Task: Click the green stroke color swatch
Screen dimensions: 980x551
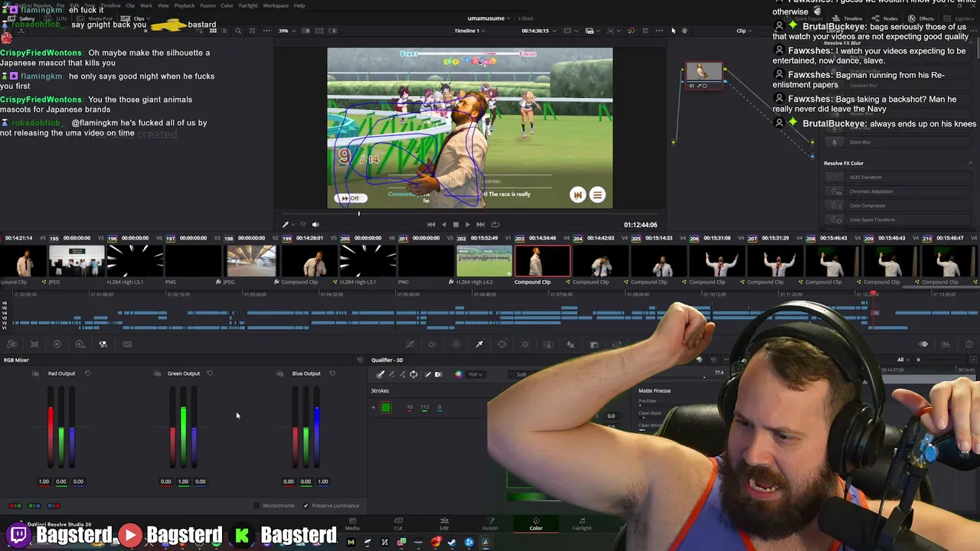Action: (x=386, y=407)
